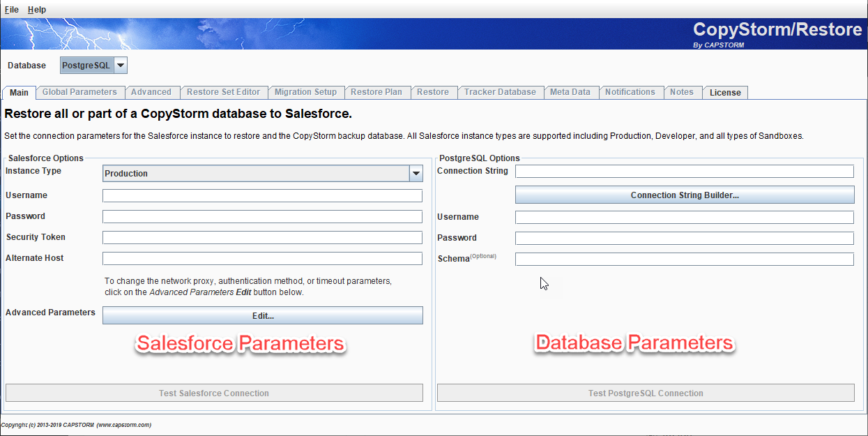The height and width of the screenshot is (436, 868).
Task: Click into the Security Token field
Action: 263,238
